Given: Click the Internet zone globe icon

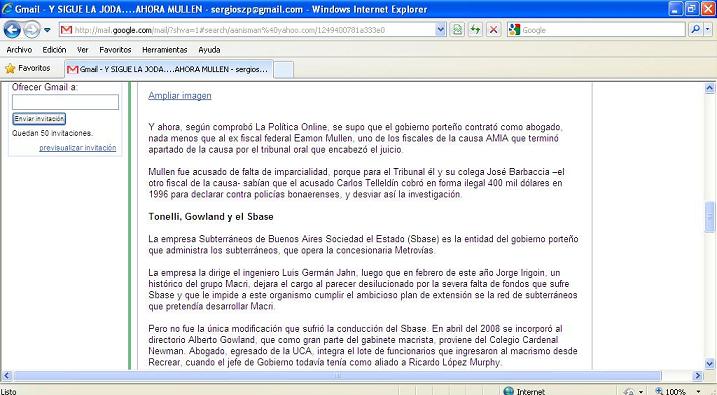Looking at the screenshot, I should pos(508,391).
